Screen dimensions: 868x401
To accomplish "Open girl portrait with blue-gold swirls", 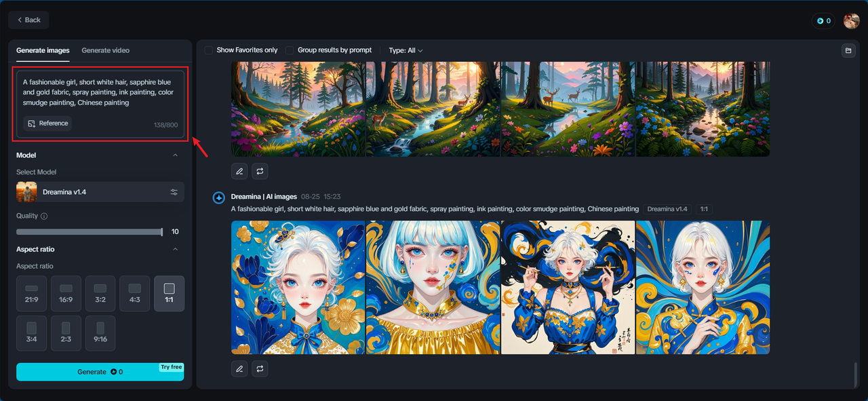I will click(x=703, y=287).
